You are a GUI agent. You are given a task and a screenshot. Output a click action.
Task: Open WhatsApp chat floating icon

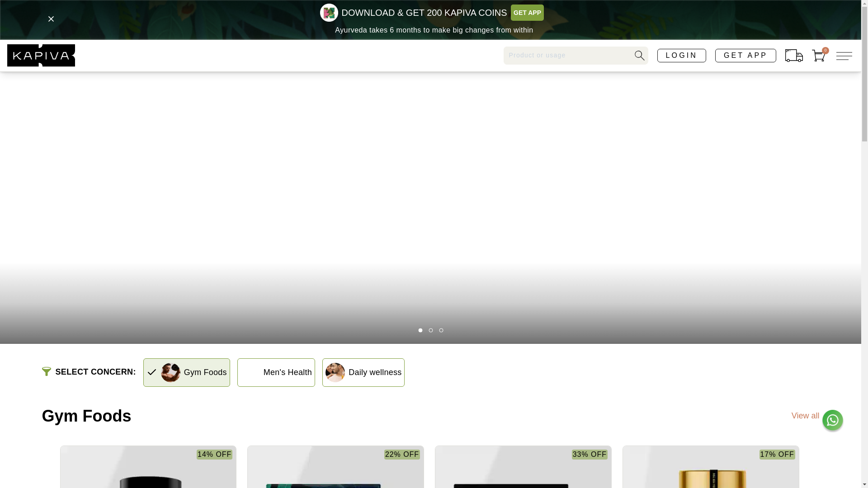832,420
